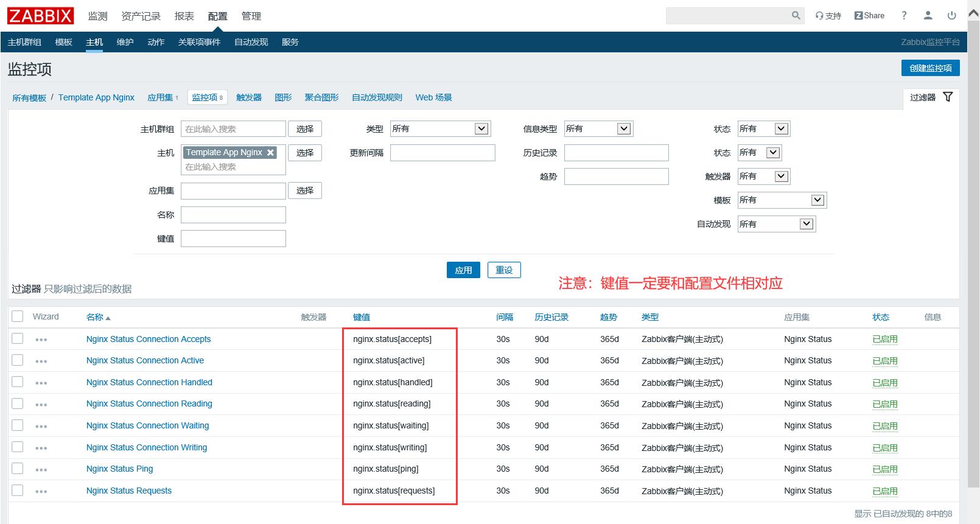Screen dimensions: 980x524
Task: Open the user profile icon
Action: tap(928, 16)
